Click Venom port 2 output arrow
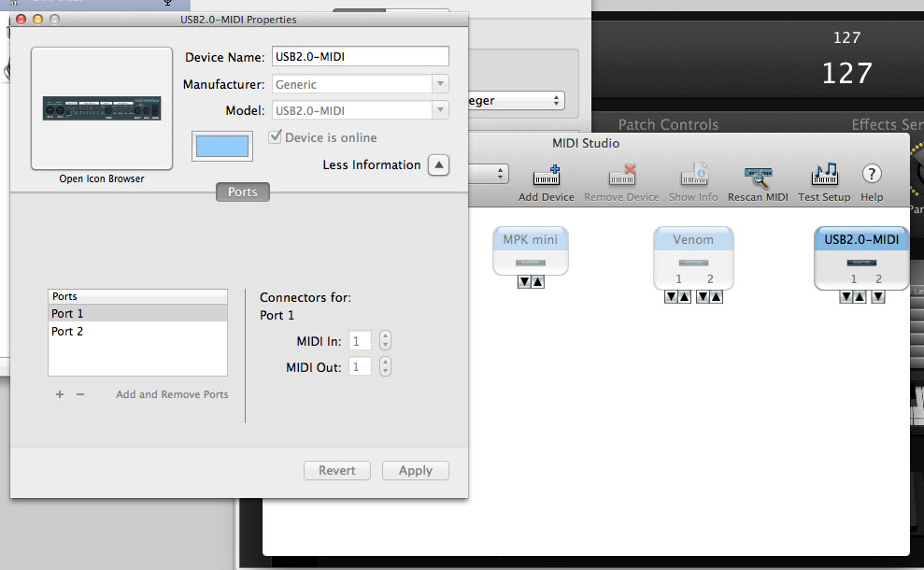 [x=703, y=296]
